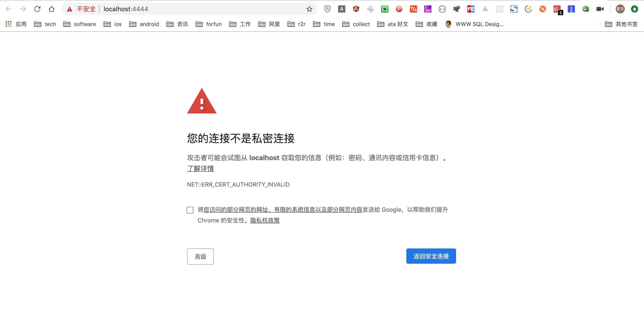The image size is (644, 309).
Task: Toggle bookmark star for this page
Action: click(309, 9)
